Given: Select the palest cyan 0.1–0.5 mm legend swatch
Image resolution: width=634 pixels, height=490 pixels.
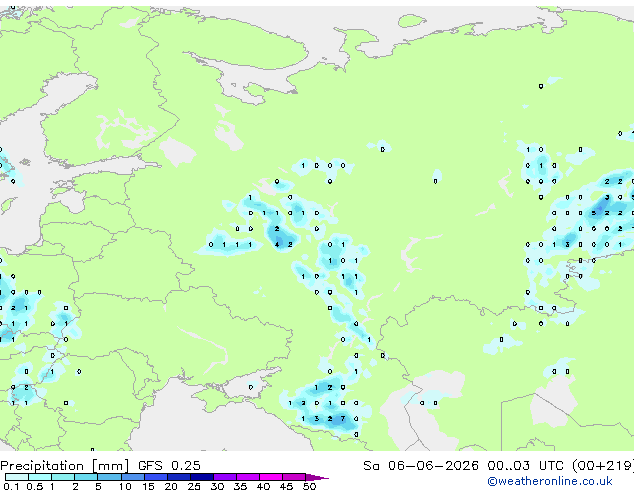Looking at the screenshot, I should 17,477.
